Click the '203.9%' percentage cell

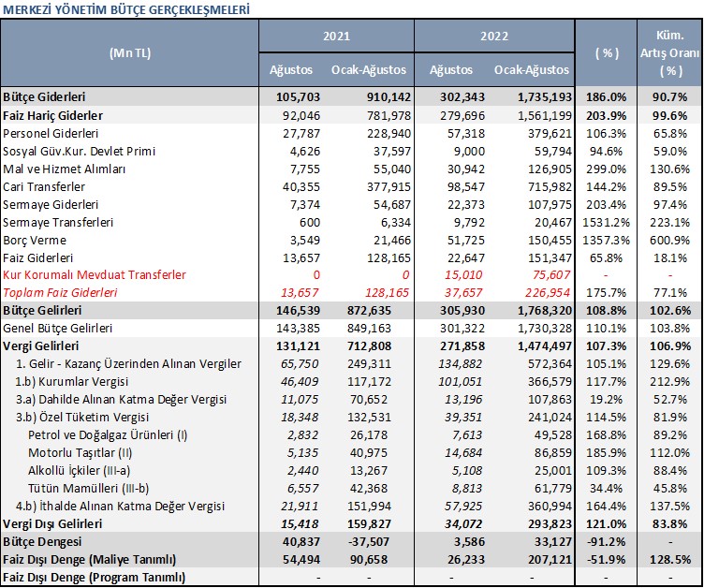click(x=606, y=116)
